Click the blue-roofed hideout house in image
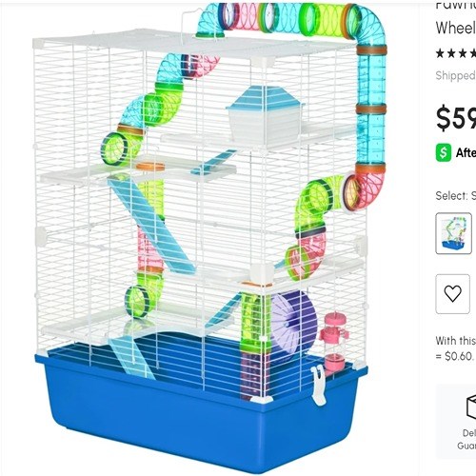Viewport: 476px width, 476px height. pos(265,114)
